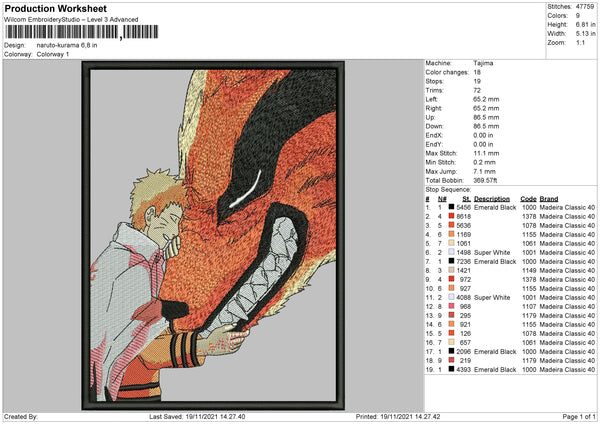Viewport: 600px width, 424px height.
Task: Click the Stitches count 47759
Action: point(585,7)
